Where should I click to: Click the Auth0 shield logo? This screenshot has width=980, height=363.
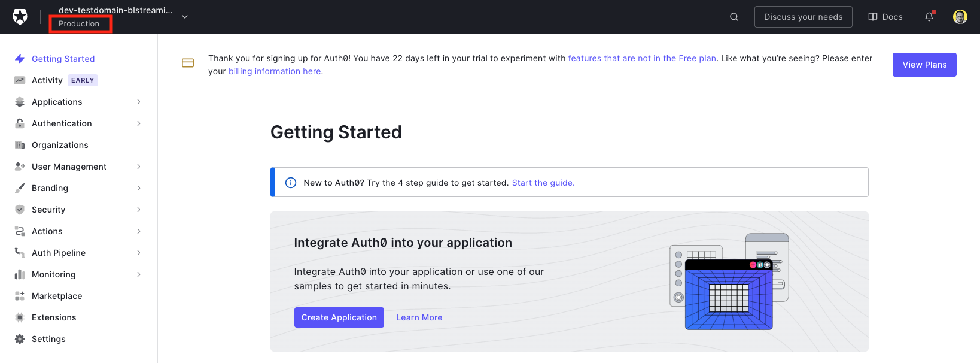pyautogui.click(x=20, y=17)
